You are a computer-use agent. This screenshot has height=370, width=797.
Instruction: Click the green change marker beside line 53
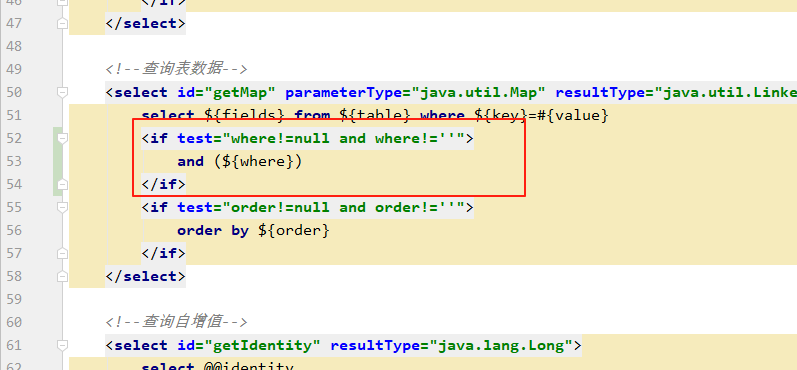click(x=57, y=161)
